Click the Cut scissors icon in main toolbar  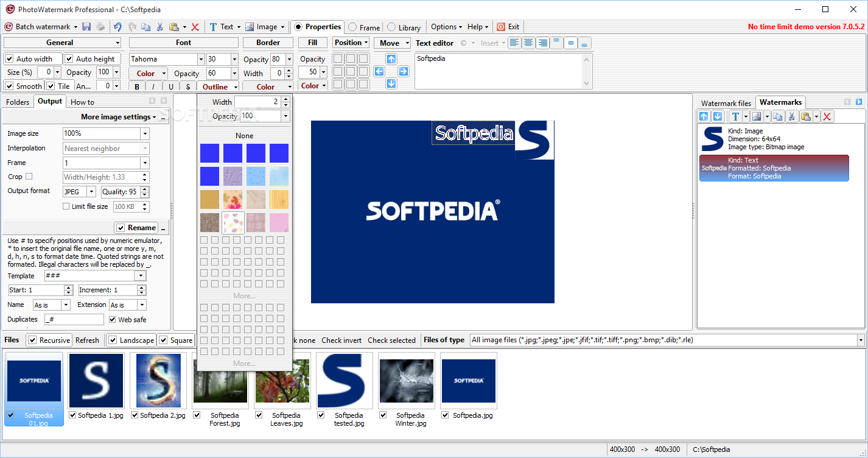tap(159, 27)
